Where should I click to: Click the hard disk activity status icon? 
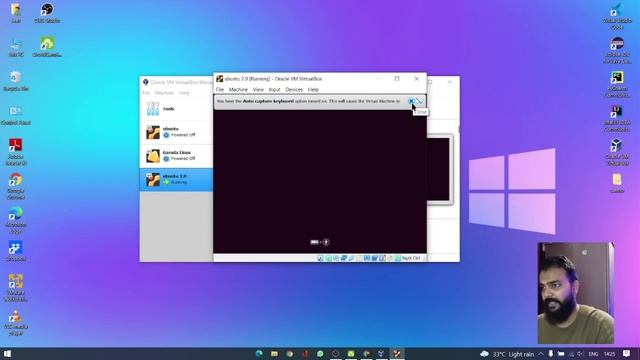click(320, 258)
